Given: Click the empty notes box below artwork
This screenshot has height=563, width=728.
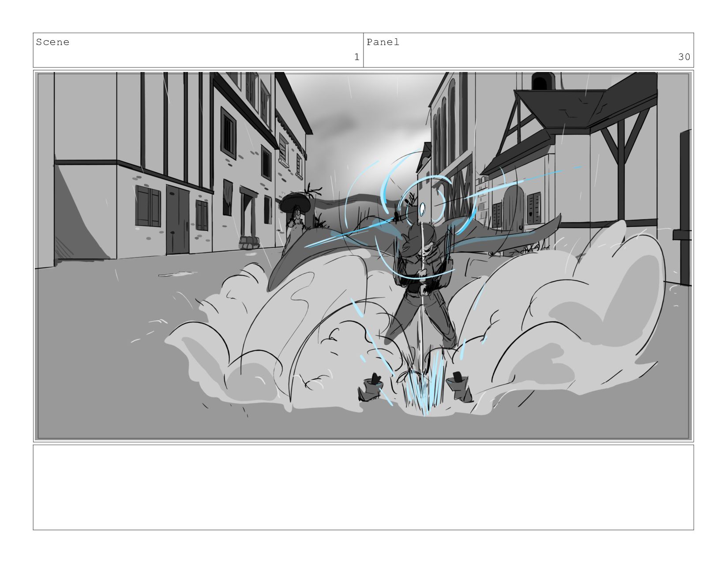Looking at the screenshot, I should 363,487.
